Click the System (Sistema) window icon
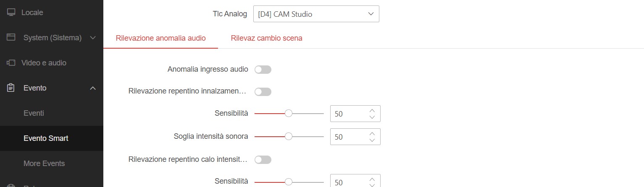Image resolution: width=644 pixels, height=187 pixels. coord(11,38)
